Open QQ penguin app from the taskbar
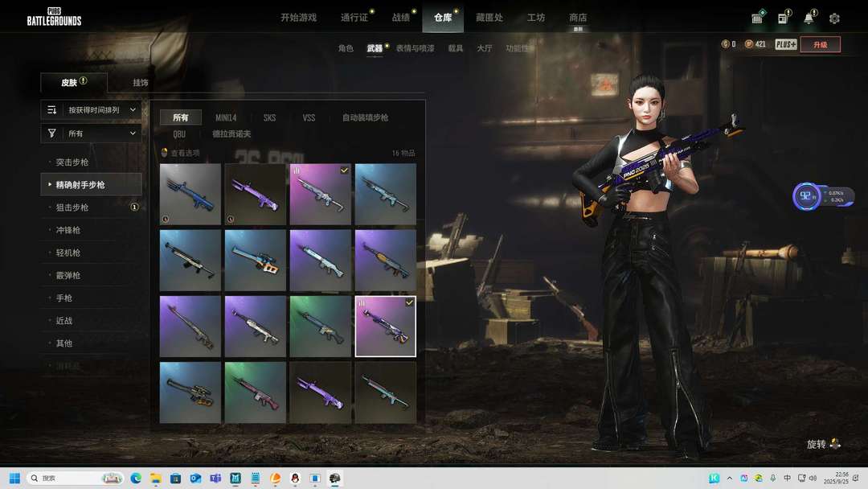The image size is (868, 489). pyautogui.click(x=295, y=478)
